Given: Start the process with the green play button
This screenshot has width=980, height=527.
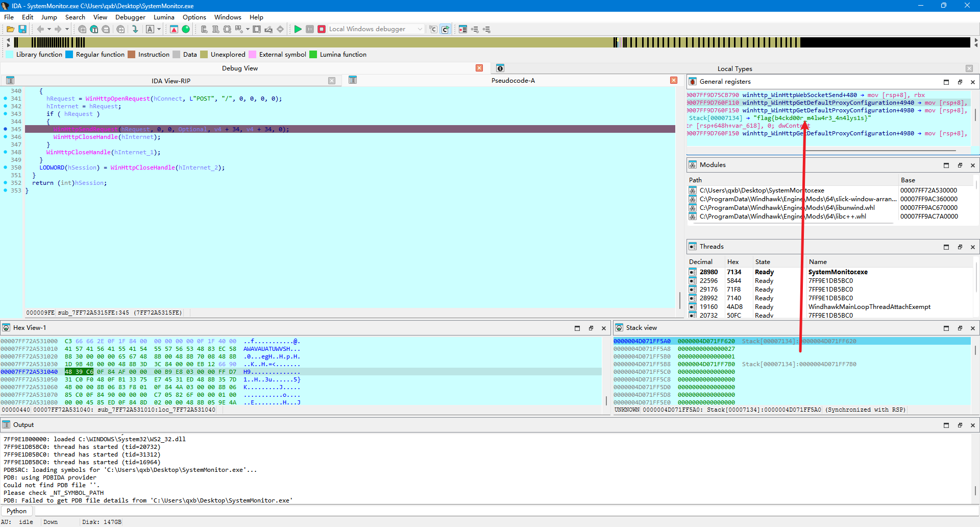Looking at the screenshot, I should [298, 29].
